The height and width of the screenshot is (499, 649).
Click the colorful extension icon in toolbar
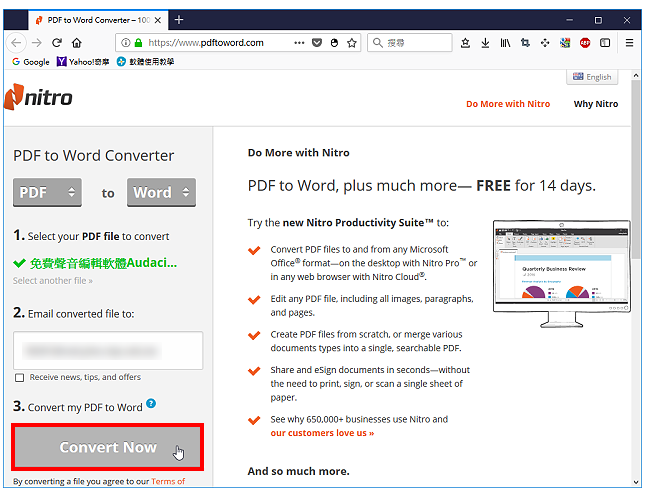click(565, 43)
